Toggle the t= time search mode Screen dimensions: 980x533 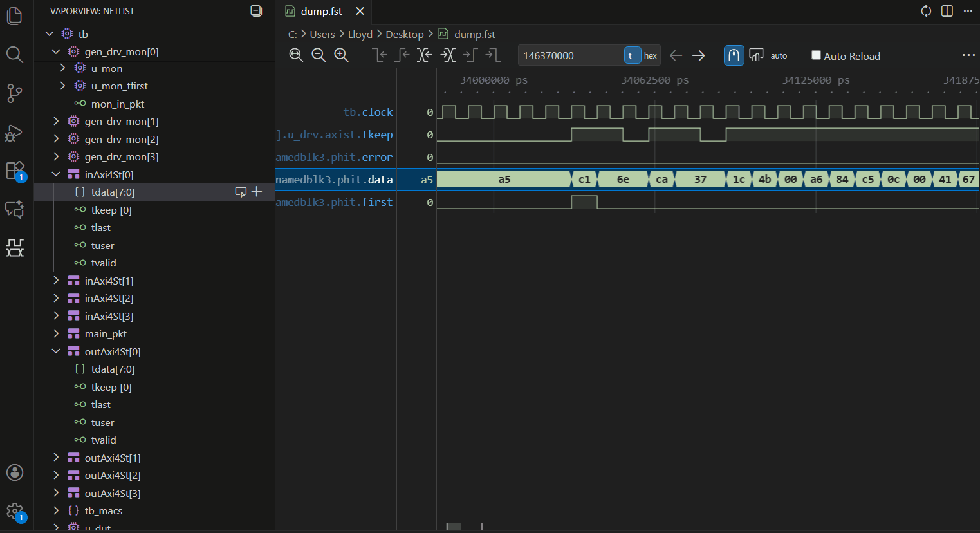pos(632,56)
